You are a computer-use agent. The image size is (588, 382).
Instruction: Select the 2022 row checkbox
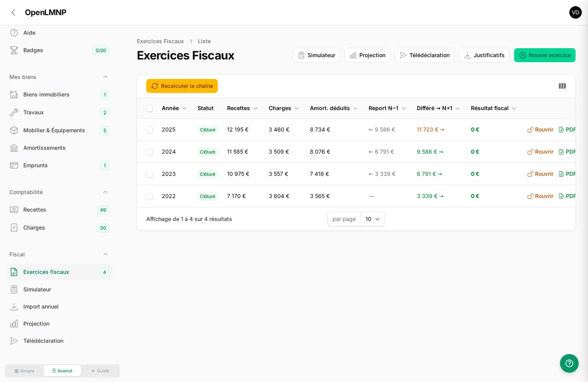click(x=149, y=196)
